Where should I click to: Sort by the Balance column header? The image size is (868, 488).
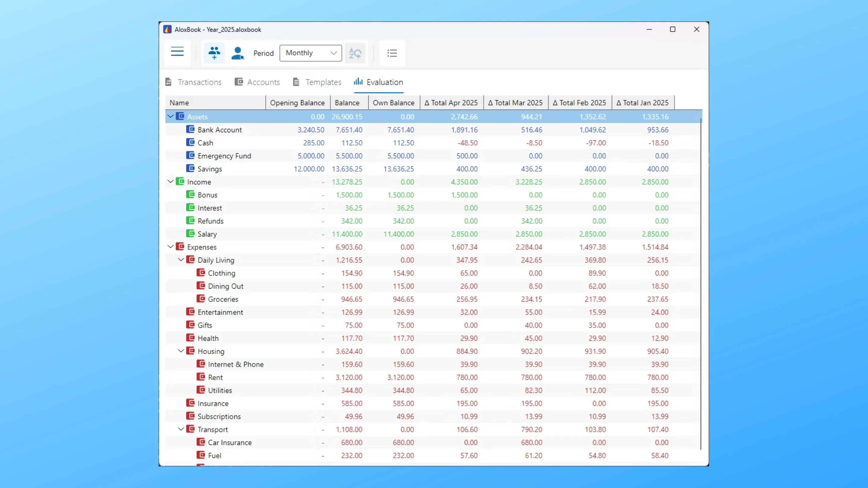click(x=349, y=103)
